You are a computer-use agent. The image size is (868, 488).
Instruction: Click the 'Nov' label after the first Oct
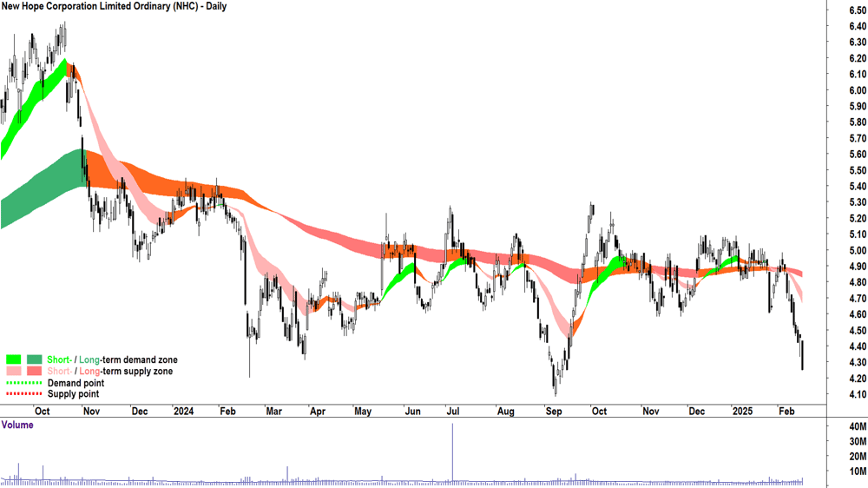(x=91, y=411)
